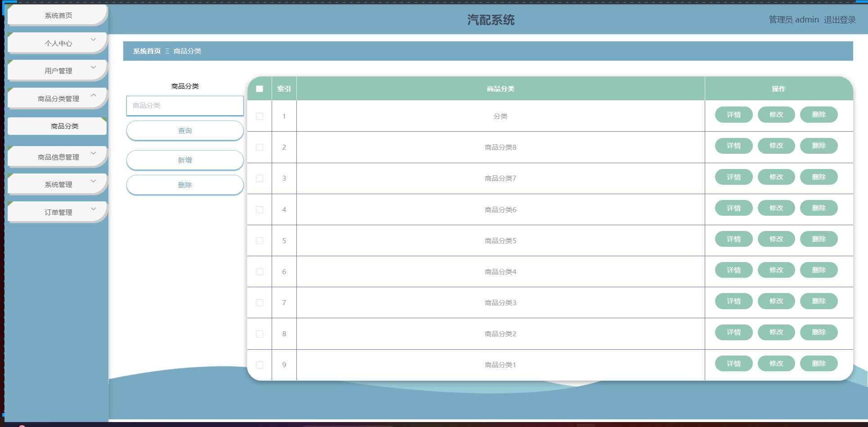Open the 订单管理 sidebar menu
Image resolution: width=868 pixels, height=427 pixels.
coord(58,212)
